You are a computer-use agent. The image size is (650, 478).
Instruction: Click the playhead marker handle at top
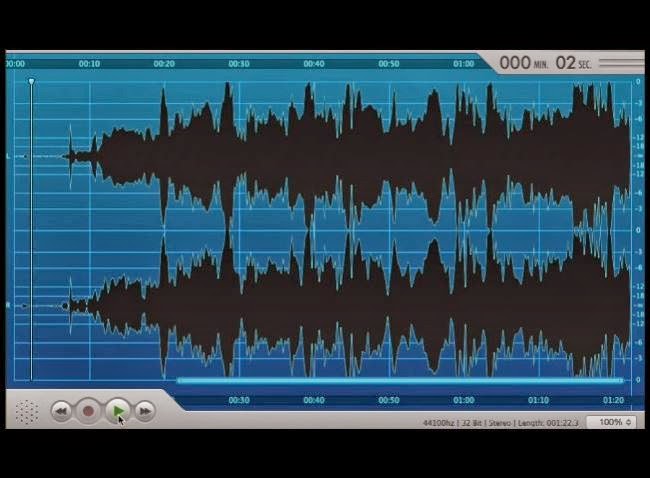[x=32, y=81]
